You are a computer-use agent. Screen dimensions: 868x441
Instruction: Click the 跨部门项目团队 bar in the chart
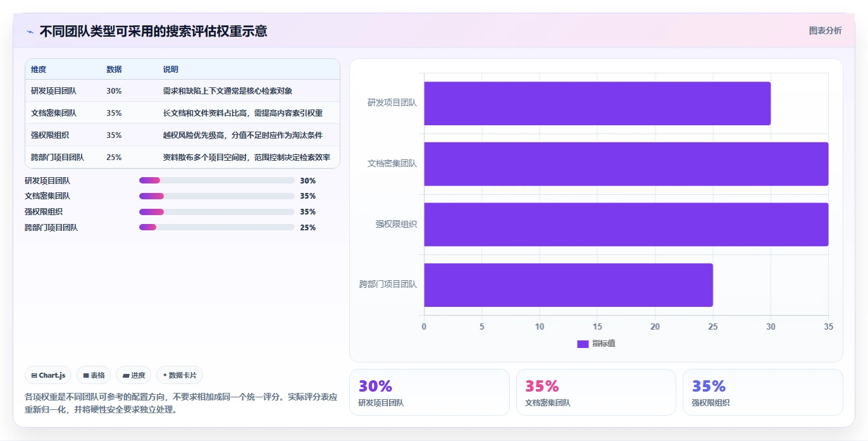click(568, 285)
